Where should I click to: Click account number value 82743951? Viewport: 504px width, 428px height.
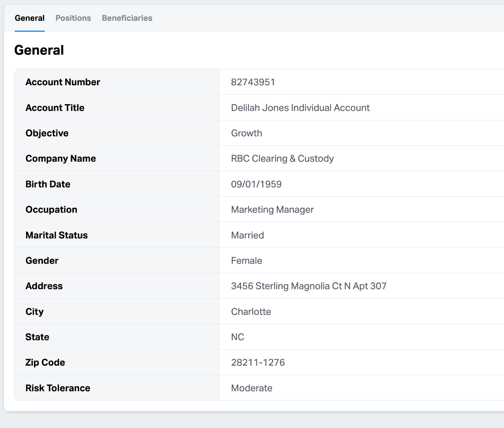(x=253, y=82)
